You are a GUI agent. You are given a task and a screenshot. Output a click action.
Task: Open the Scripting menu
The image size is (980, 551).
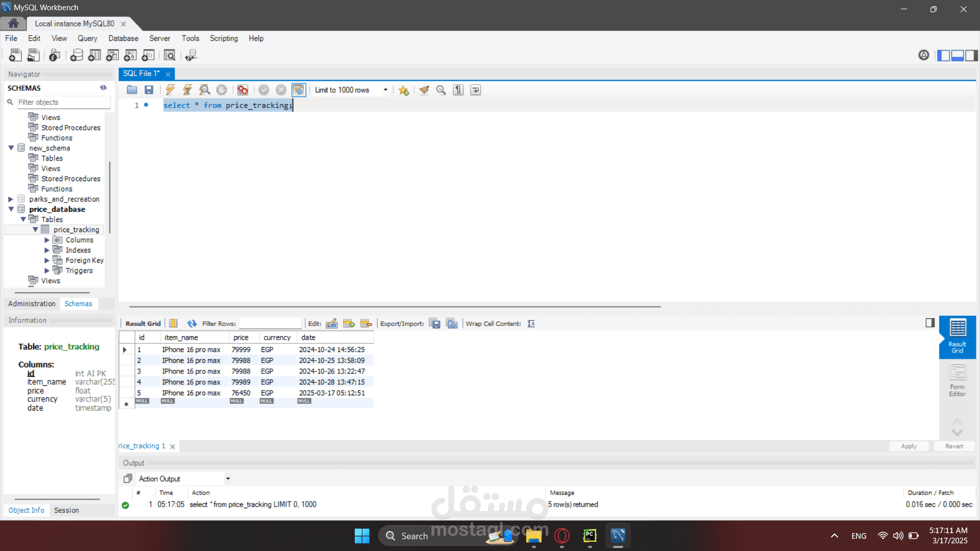224,38
